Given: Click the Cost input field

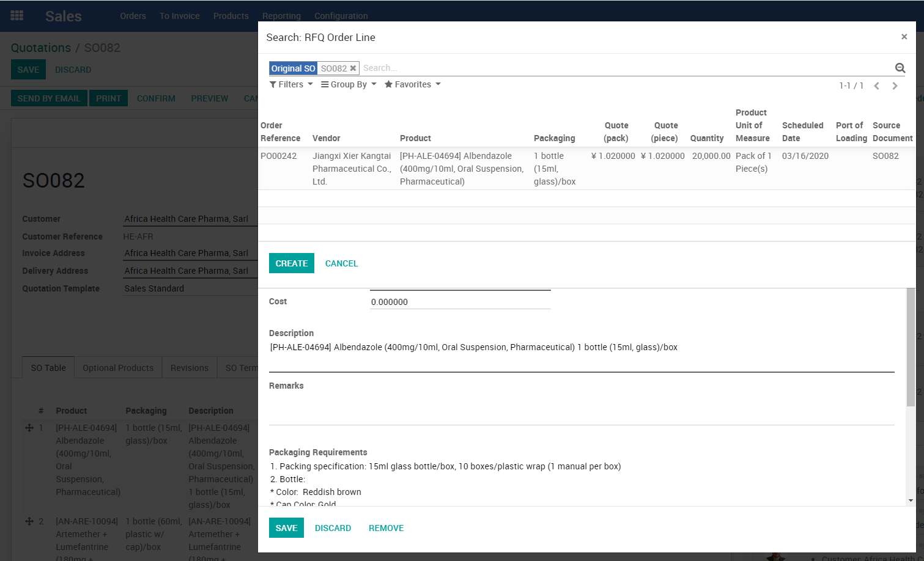Looking at the screenshot, I should point(460,302).
